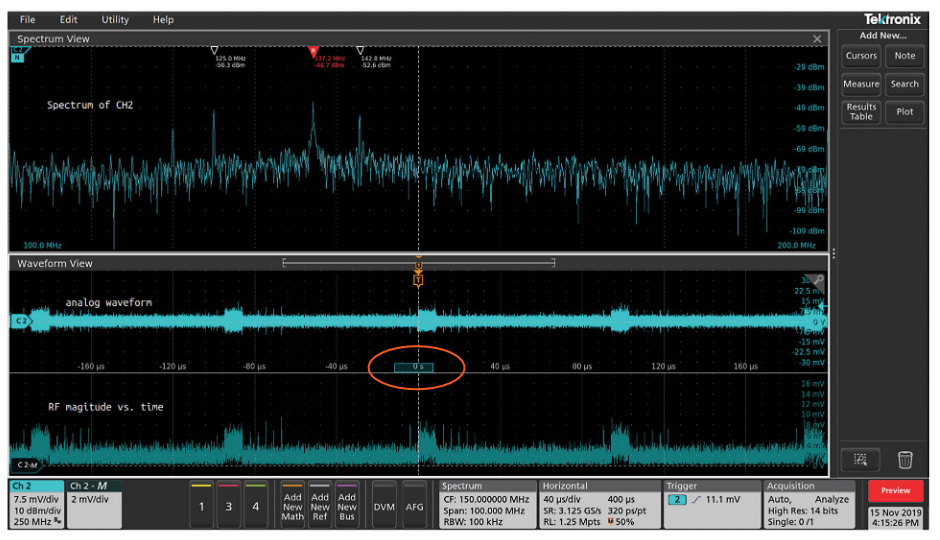Viewport: 940px width, 540px height.
Task: Open the Ch 2 settings badge
Action: click(37, 504)
